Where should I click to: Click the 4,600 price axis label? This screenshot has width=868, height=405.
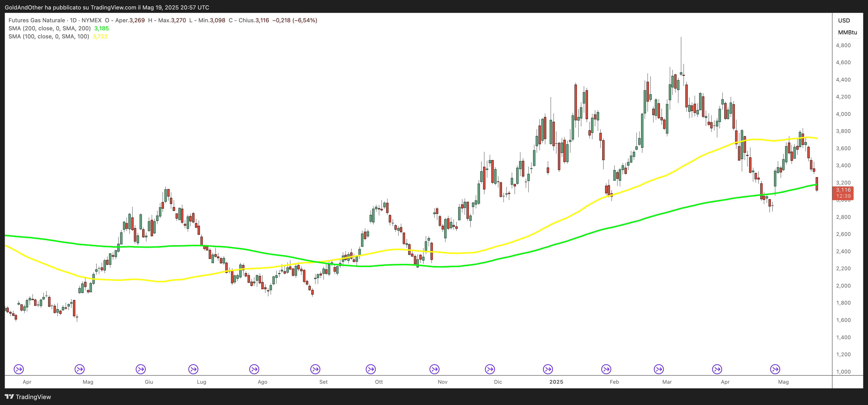point(843,62)
